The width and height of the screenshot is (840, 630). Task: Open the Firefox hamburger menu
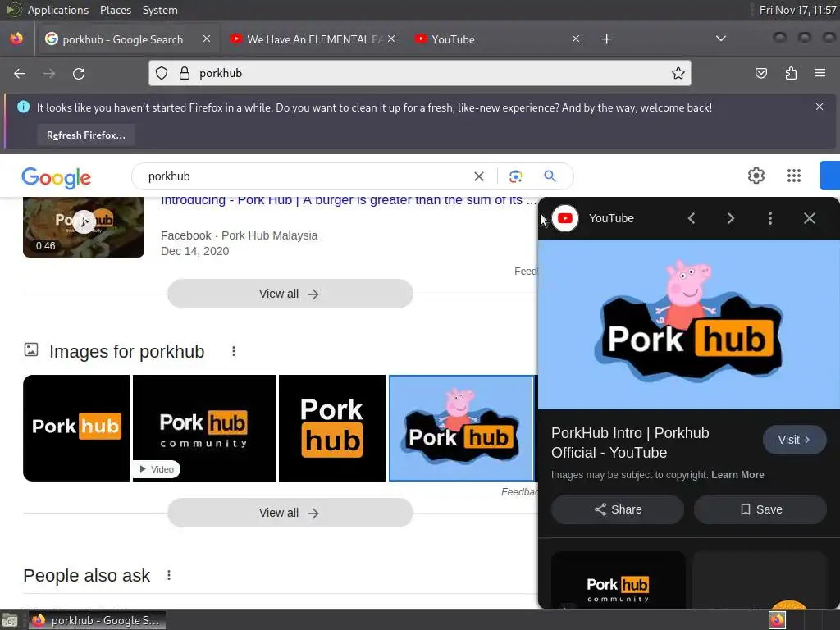click(x=820, y=73)
